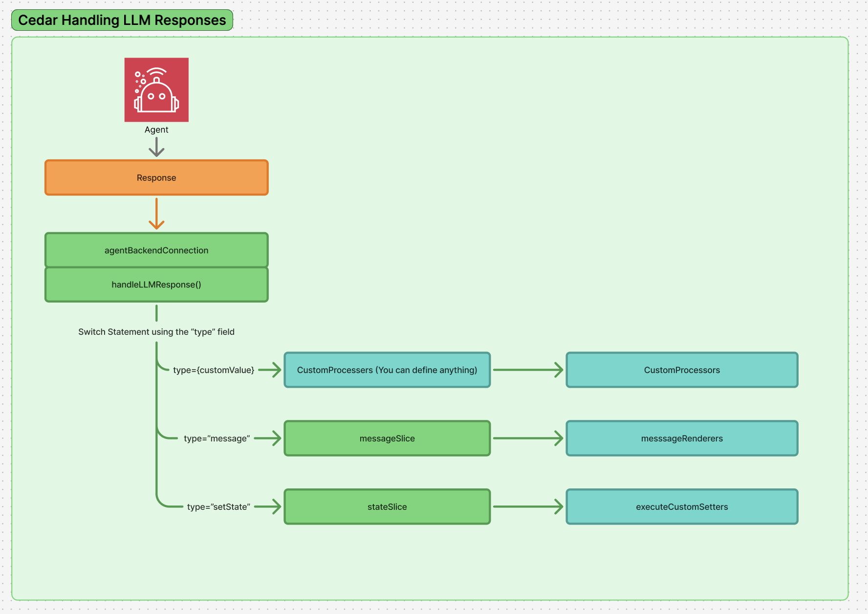This screenshot has height=614, width=868.
Task: Select the CustomProcessers (You can define anything) box
Action: (x=387, y=370)
